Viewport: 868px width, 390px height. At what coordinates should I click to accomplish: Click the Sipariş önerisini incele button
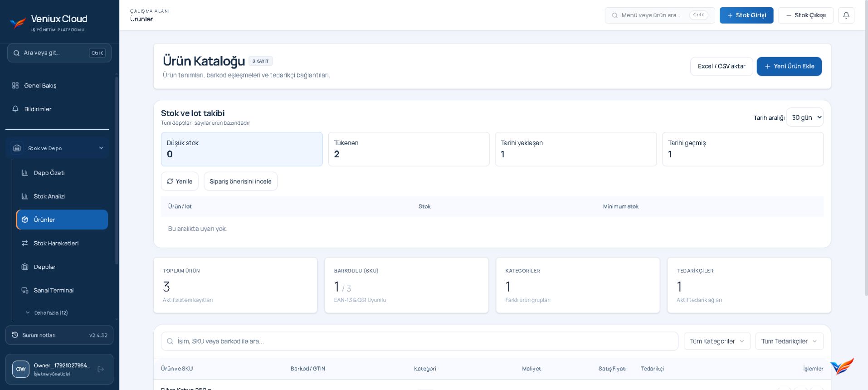(x=240, y=181)
